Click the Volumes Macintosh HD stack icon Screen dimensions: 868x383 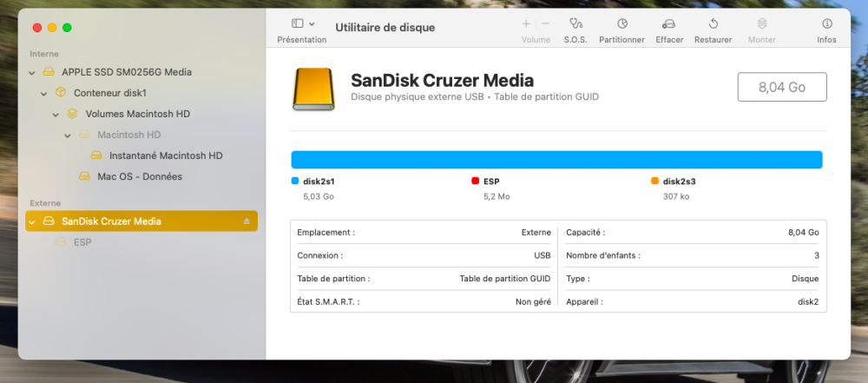72,114
